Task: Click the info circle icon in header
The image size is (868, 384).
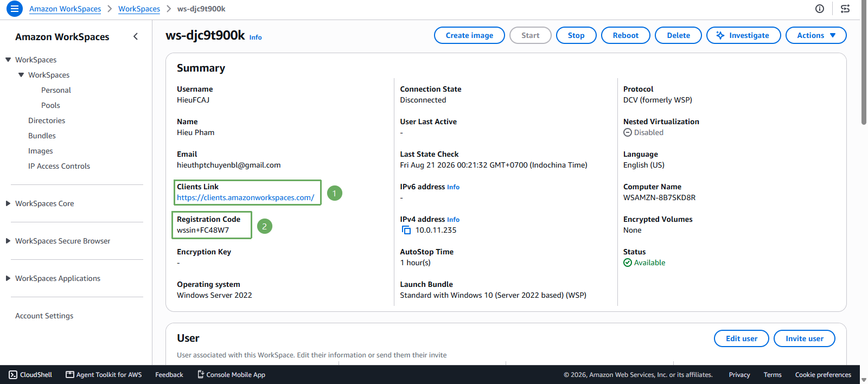Action: 820,9
